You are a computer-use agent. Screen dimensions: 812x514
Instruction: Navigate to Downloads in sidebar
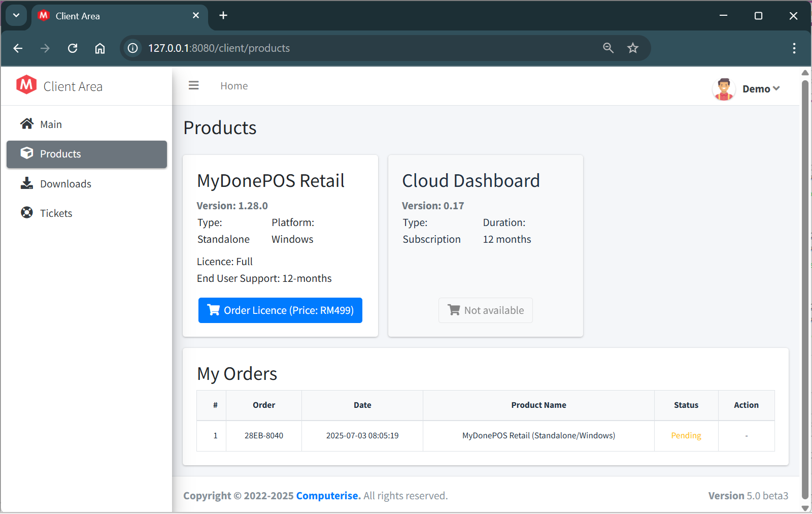[65, 184]
